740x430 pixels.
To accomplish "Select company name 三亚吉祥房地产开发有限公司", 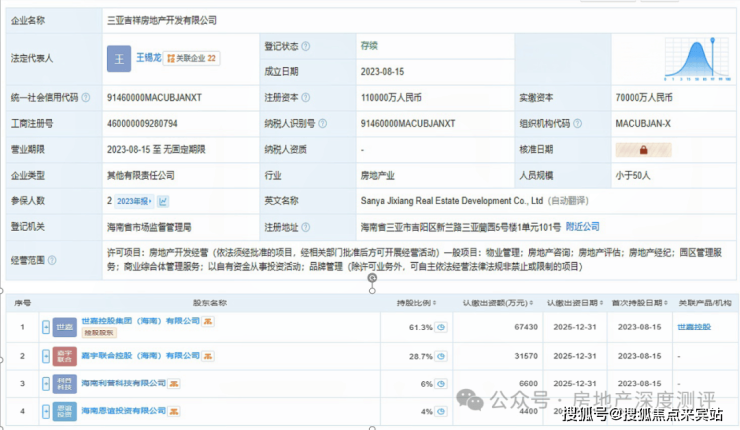I will click(162, 20).
